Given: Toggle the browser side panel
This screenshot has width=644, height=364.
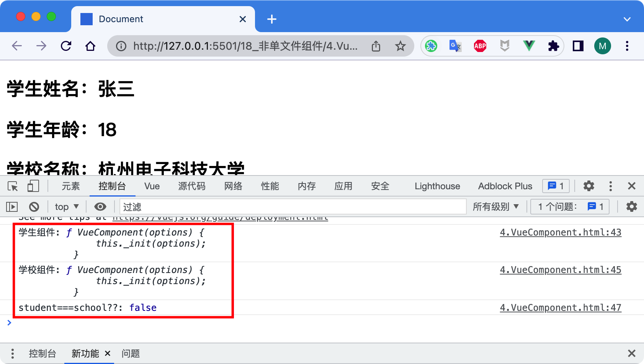Looking at the screenshot, I should tap(578, 46).
